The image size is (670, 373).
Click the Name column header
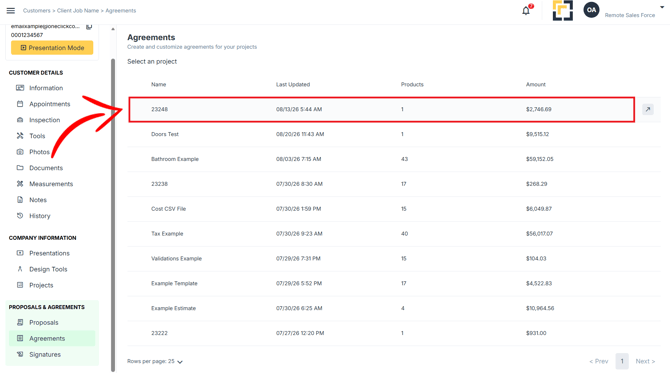click(x=159, y=85)
